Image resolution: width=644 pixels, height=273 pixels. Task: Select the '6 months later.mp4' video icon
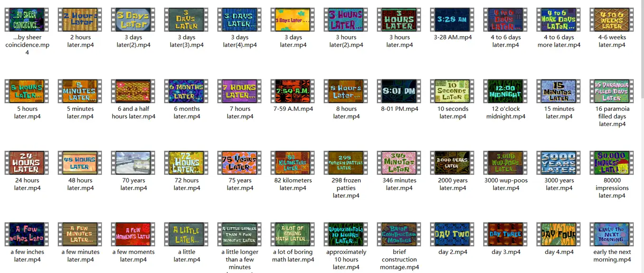click(187, 91)
